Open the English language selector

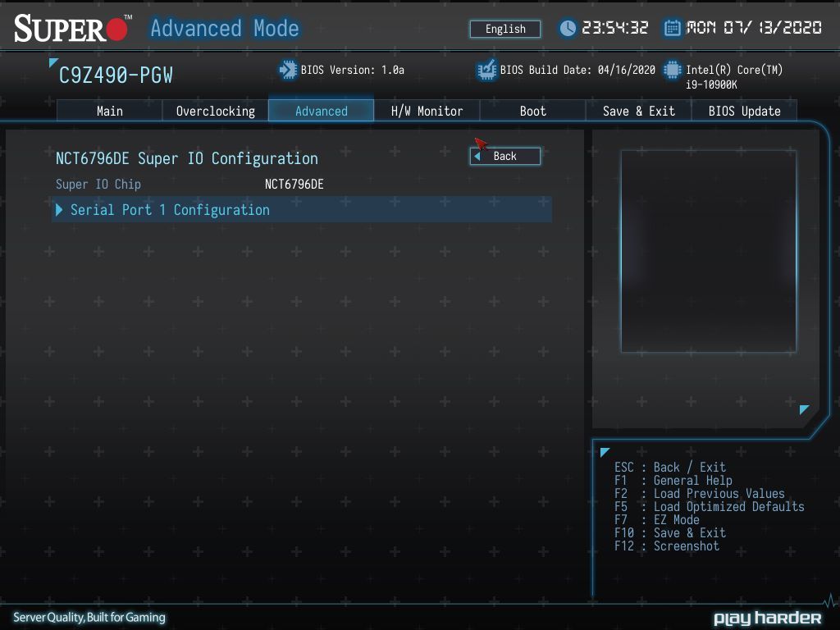click(505, 29)
